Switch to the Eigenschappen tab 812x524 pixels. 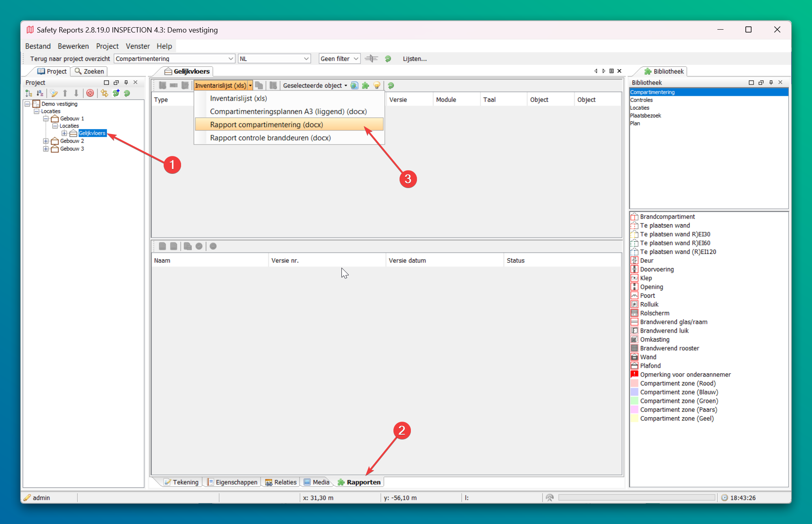(x=232, y=482)
